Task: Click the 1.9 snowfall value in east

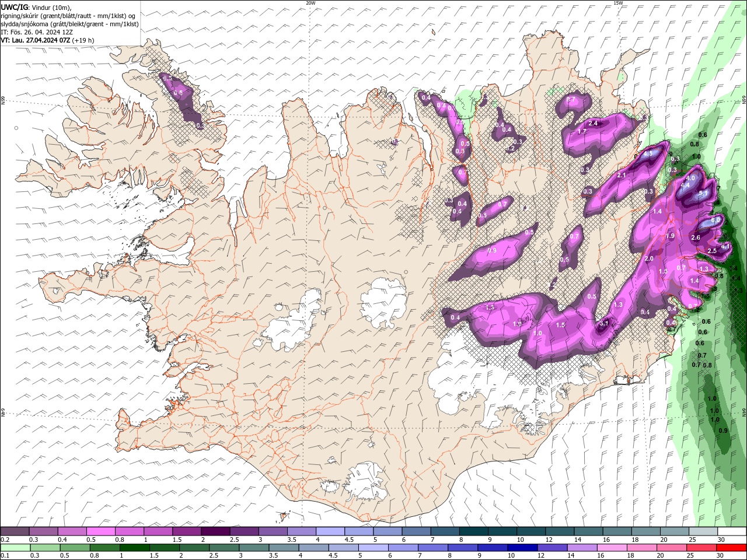Action: [x=671, y=236]
